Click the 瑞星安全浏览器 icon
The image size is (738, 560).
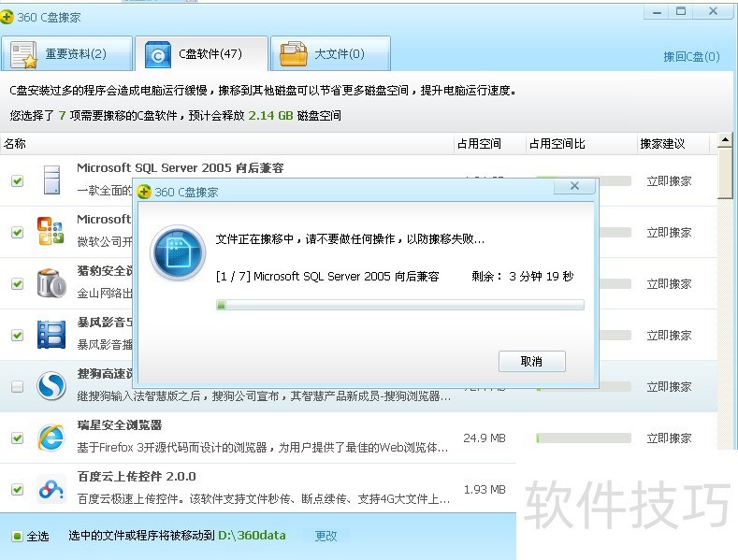[x=51, y=437]
